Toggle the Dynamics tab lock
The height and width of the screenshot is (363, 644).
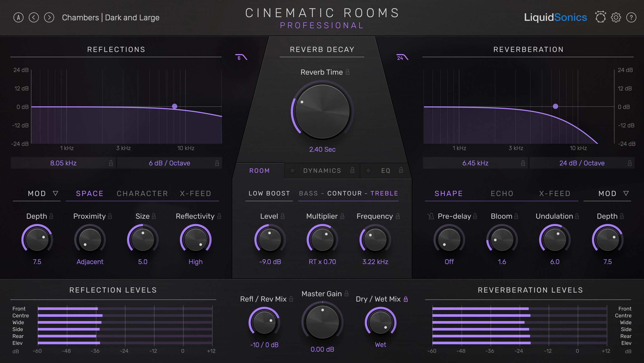pyautogui.click(x=352, y=170)
